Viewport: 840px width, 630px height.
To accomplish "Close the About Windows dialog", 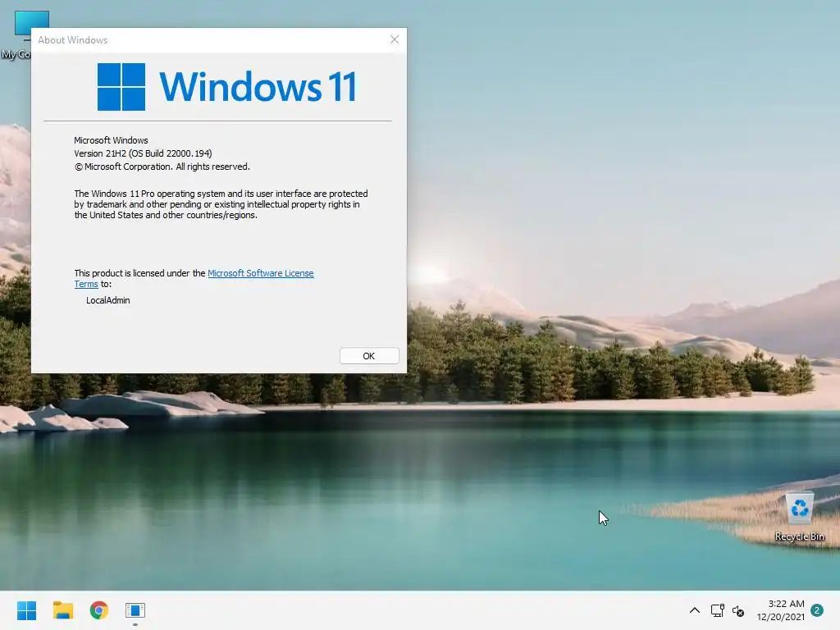I will click(395, 39).
